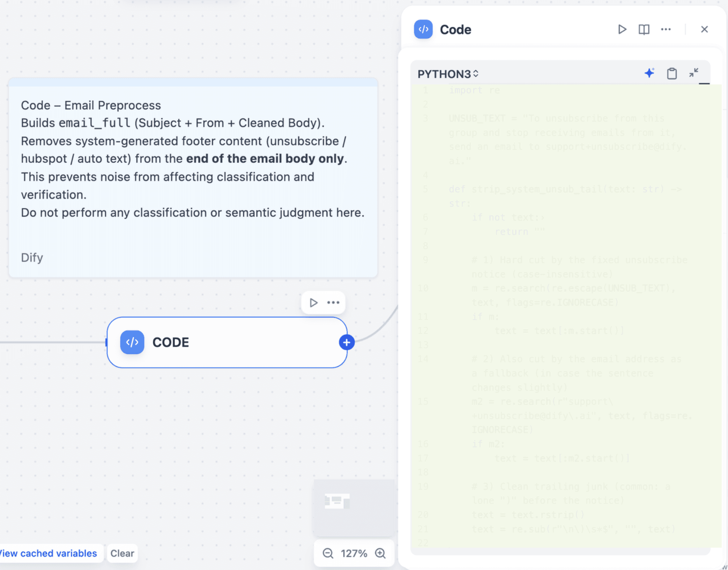
Task: Collapse the expanded code editor
Action: 693,73
